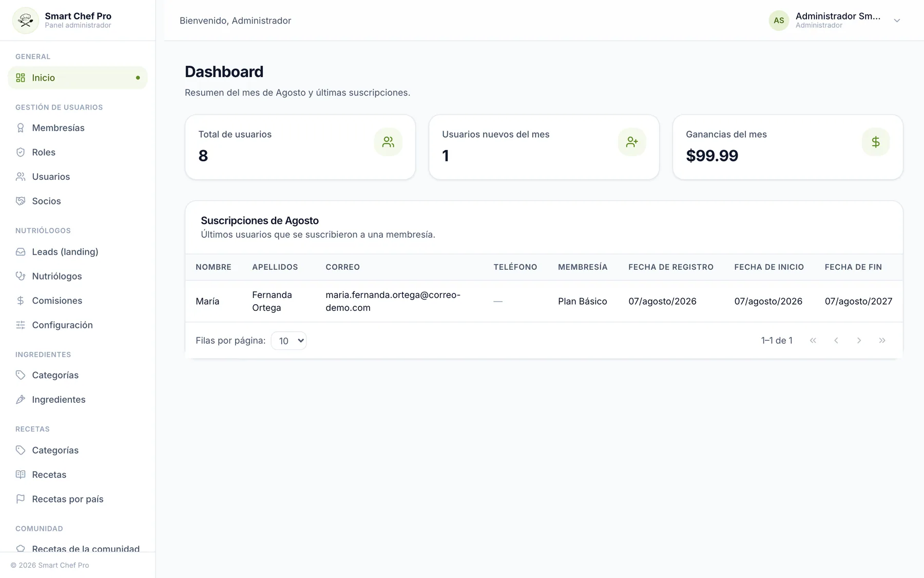
Task: Click the NOMBRE column header
Action: coord(214,267)
